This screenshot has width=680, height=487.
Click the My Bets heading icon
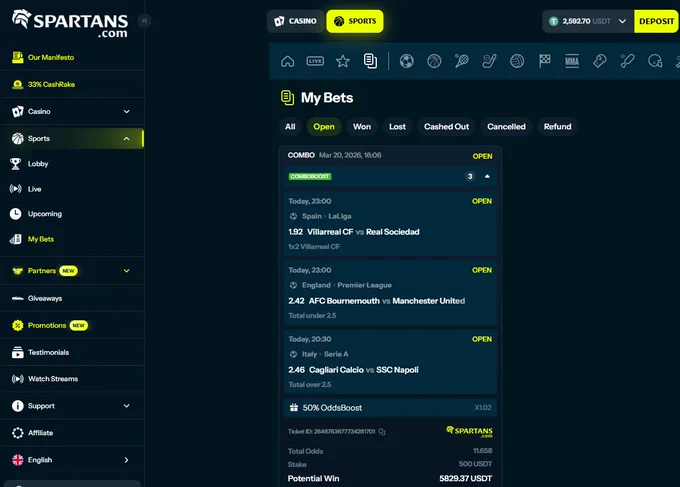pos(287,98)
